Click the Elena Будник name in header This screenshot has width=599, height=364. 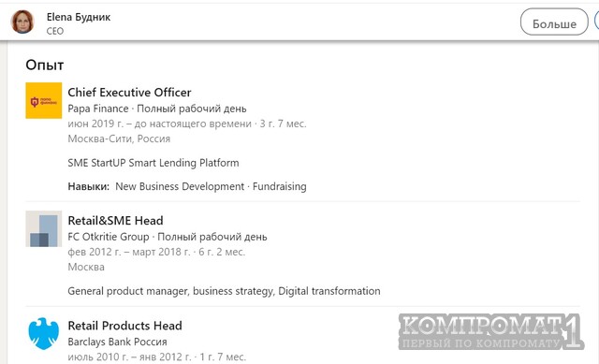79,17
